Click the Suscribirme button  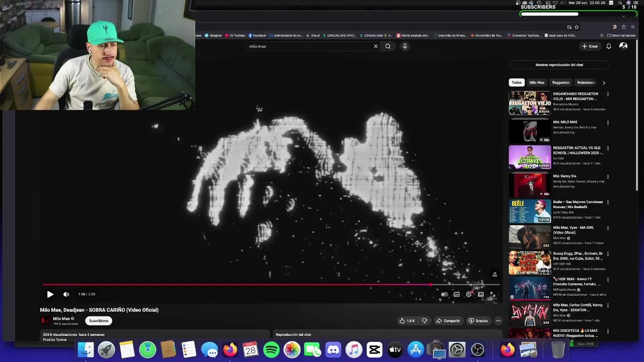coord(99,321)
